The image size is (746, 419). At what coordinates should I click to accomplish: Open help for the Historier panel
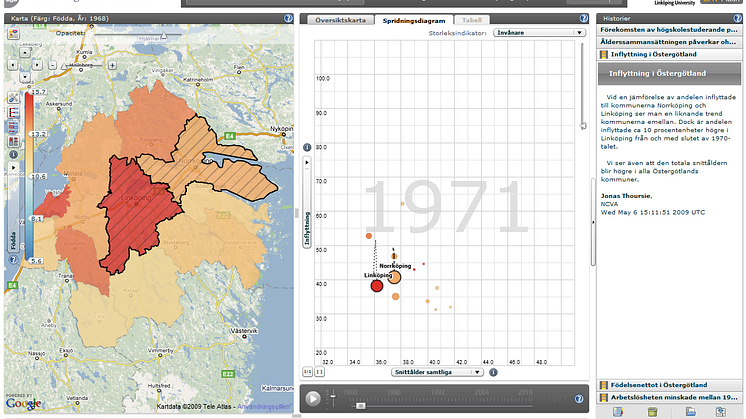tap(737, 18)
